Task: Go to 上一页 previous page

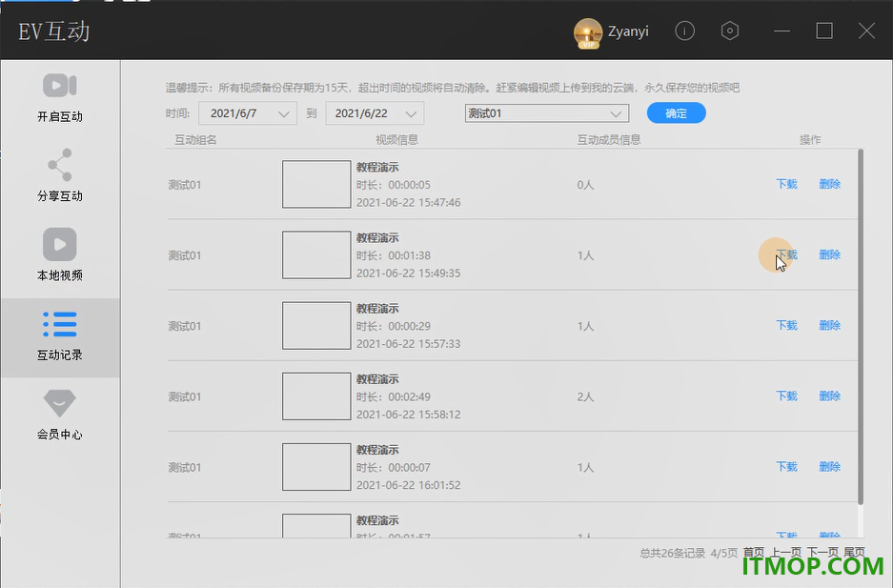Action: click(x=786, y=552)
